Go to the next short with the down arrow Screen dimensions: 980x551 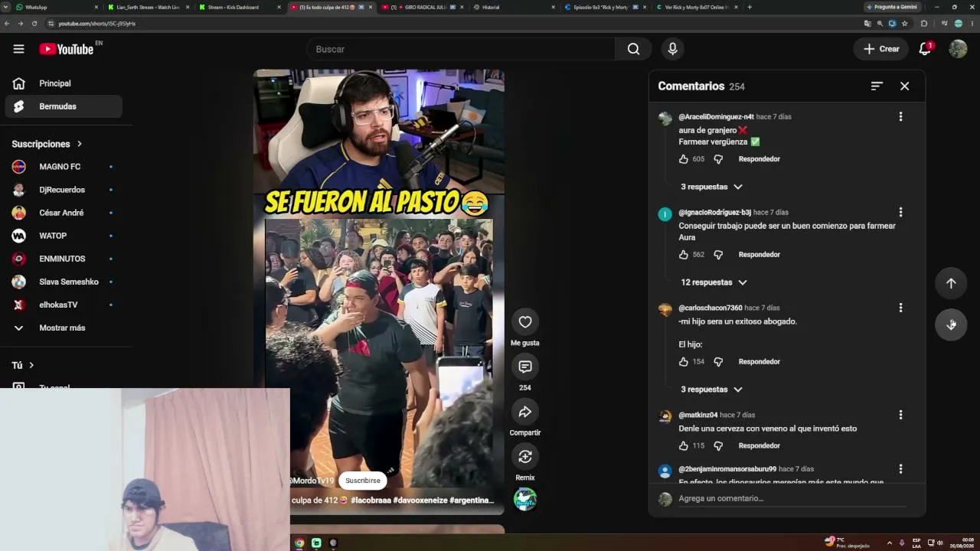951,324
